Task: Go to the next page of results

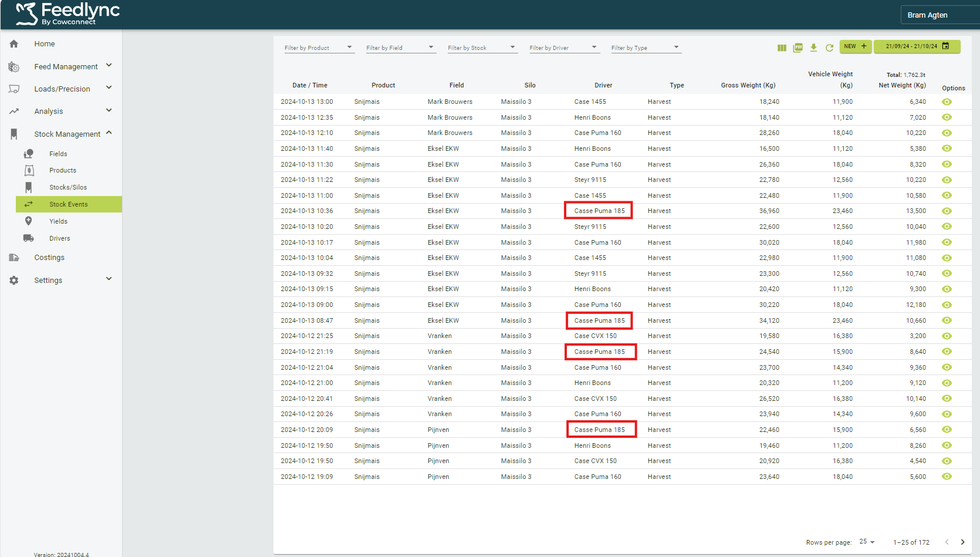Action: 962,542
